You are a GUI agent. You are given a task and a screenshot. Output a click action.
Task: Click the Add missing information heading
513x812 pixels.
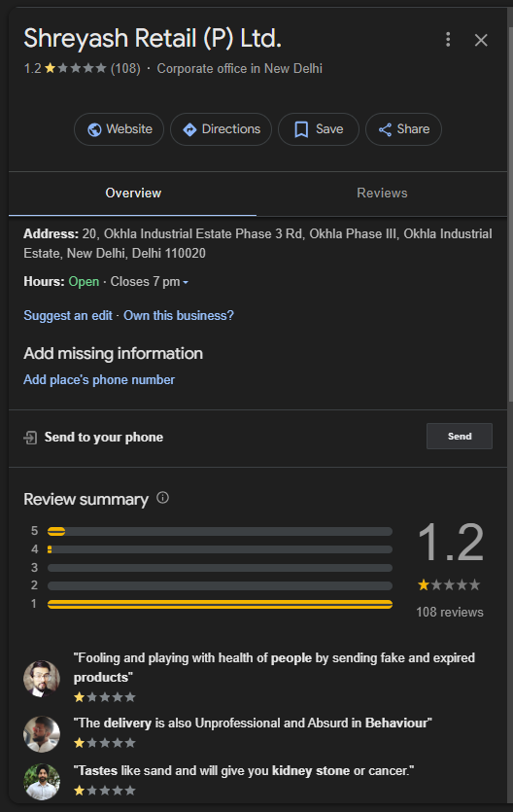pos(114,354)
